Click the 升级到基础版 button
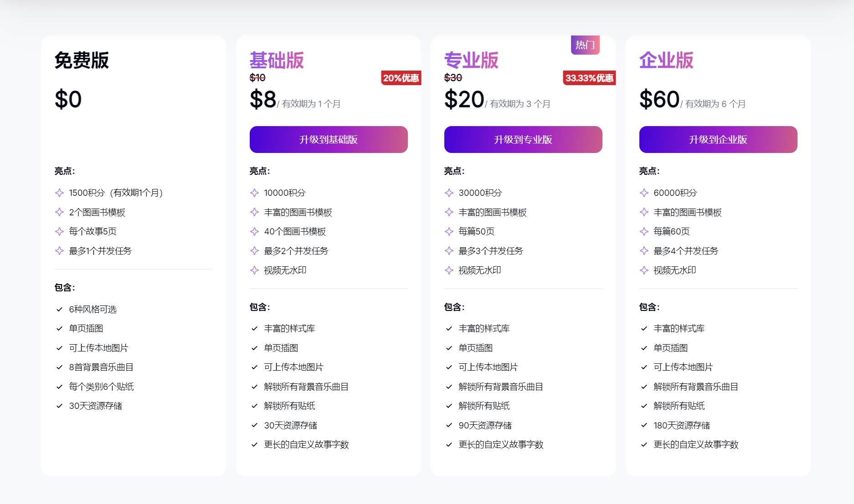The height and width of the screenshot is (504, 854). point(329,139)
